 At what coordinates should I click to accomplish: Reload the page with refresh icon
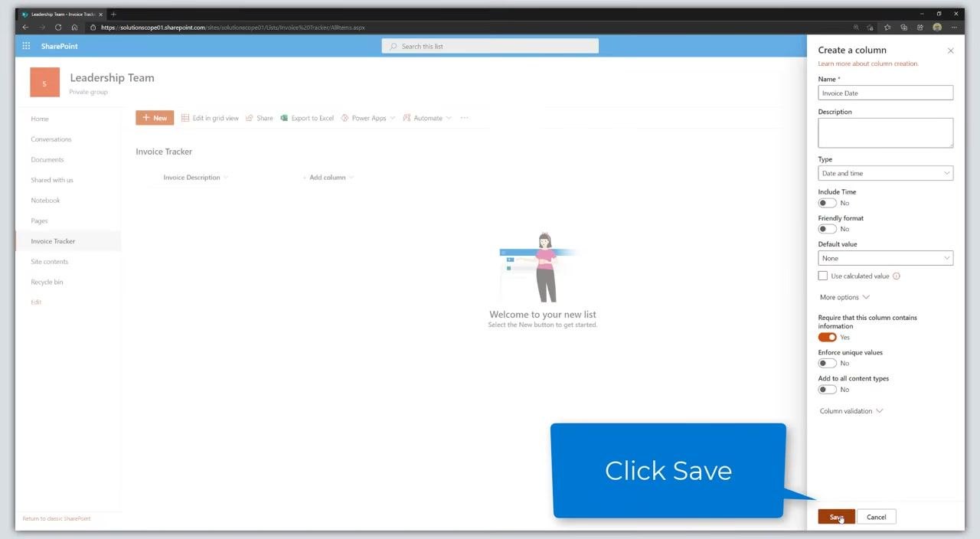click(x=58, y=27)
